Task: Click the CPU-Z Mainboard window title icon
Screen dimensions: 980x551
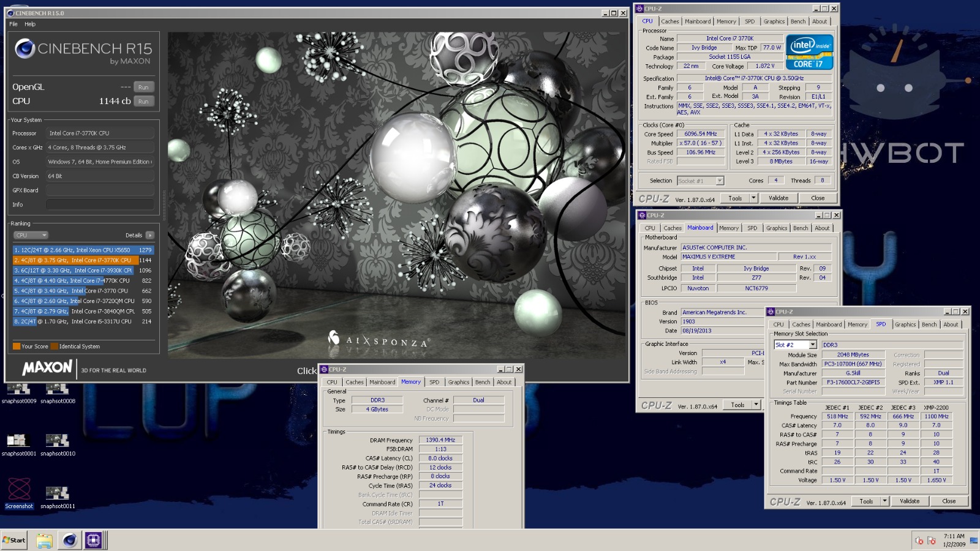Action: click(x=642, y=215)
